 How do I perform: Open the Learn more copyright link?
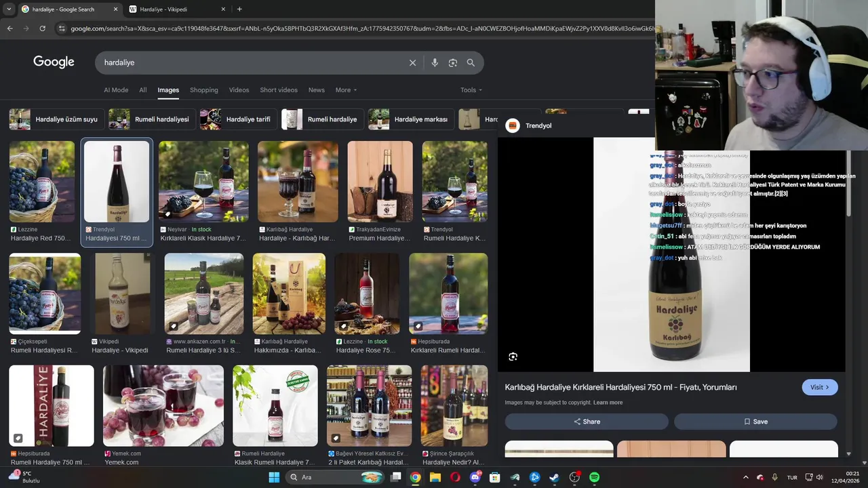pos(608,403)
